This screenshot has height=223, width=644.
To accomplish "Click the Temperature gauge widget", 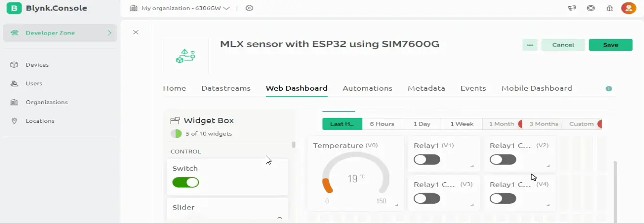I will 356,174.
